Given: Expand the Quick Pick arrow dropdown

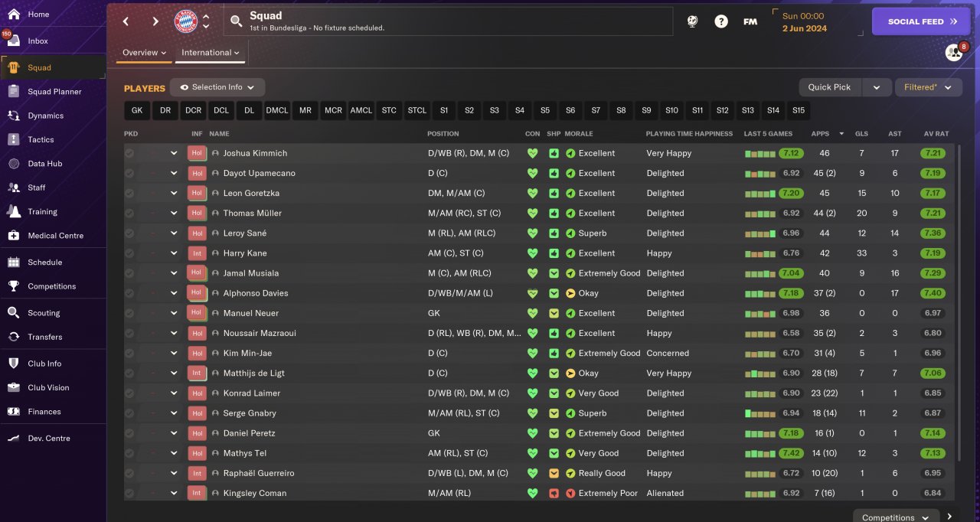Looking at the screenshot, I should click(877, 87).
